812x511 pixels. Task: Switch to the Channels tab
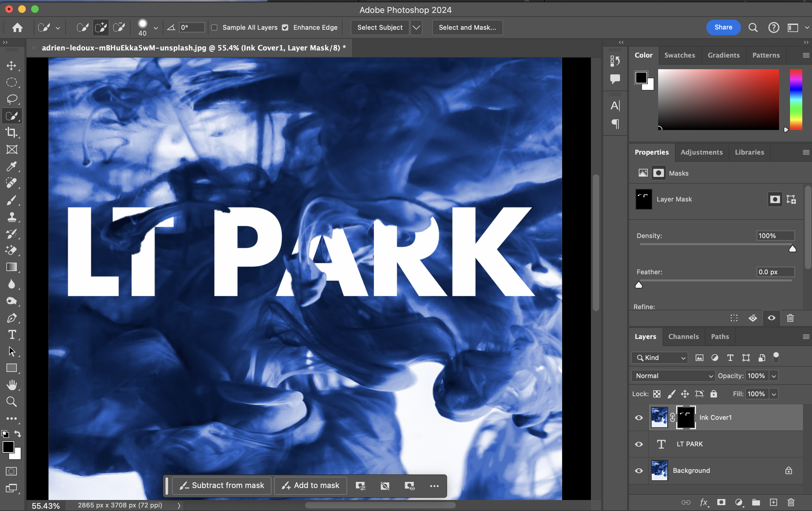(683, 337)
